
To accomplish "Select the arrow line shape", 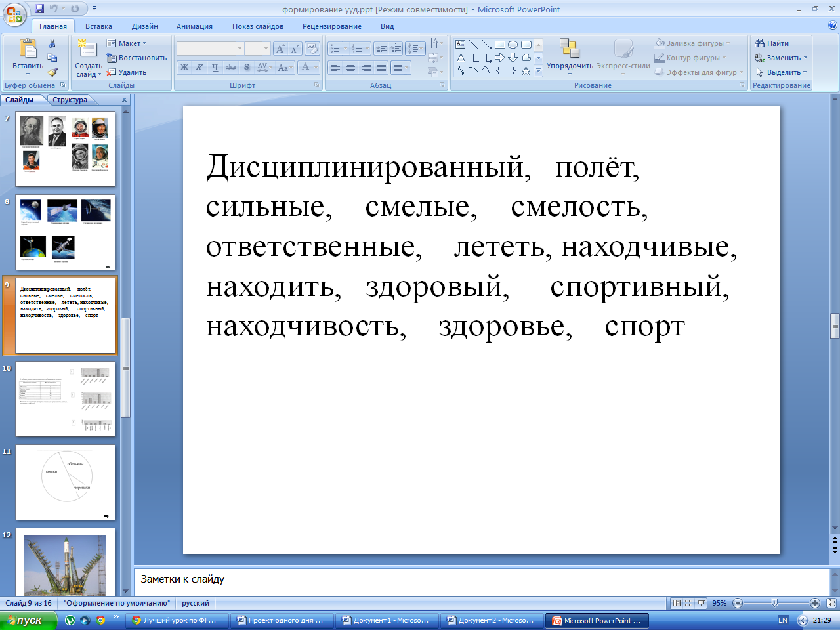I will pos(487,45).
